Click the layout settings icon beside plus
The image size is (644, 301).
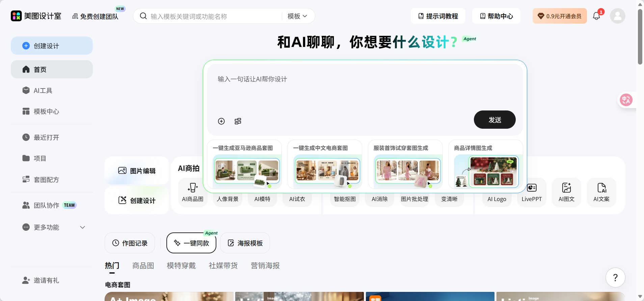(238, 121)
